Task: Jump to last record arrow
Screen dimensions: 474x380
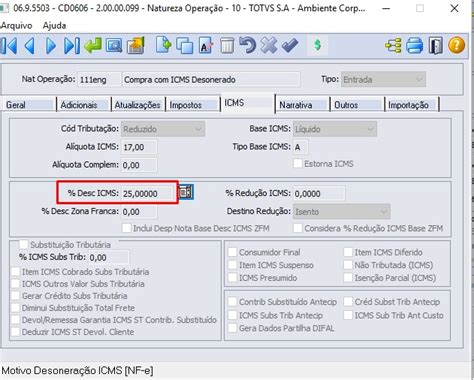Action: (x=72, y=46)
